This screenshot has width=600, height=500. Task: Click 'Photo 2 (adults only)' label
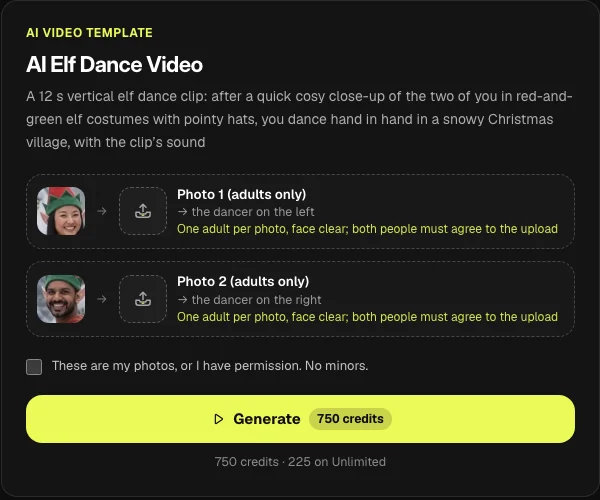pos(243,282)
